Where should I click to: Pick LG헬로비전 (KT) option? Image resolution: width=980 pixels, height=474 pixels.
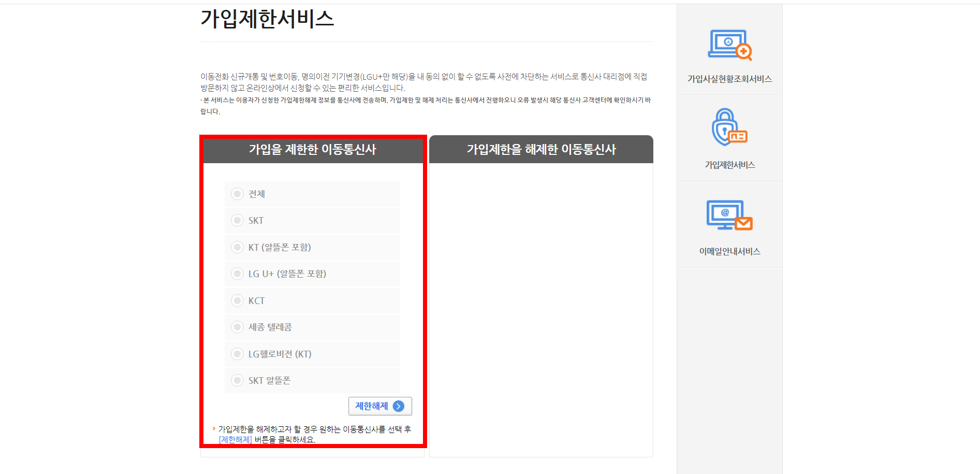[x=238, y=354]
